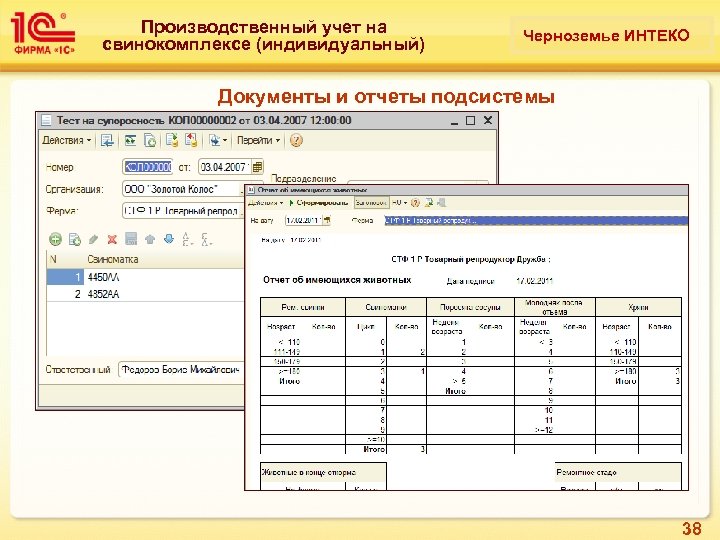Click the copy row icon beside green plus
This screenshot has height=540, width=720.
coord(74,239)
